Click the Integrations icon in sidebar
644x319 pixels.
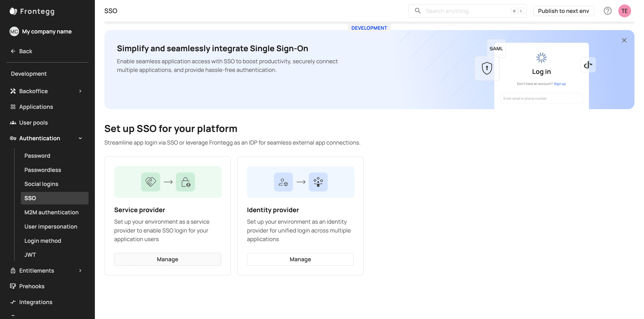[13, 302]
